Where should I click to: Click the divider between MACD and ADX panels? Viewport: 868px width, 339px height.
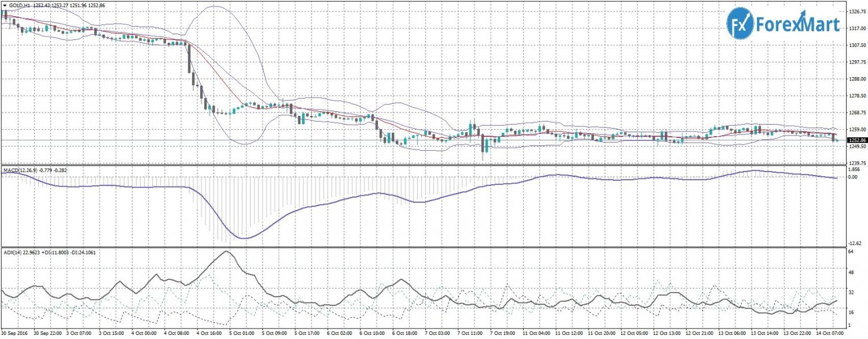pos(422,247)
